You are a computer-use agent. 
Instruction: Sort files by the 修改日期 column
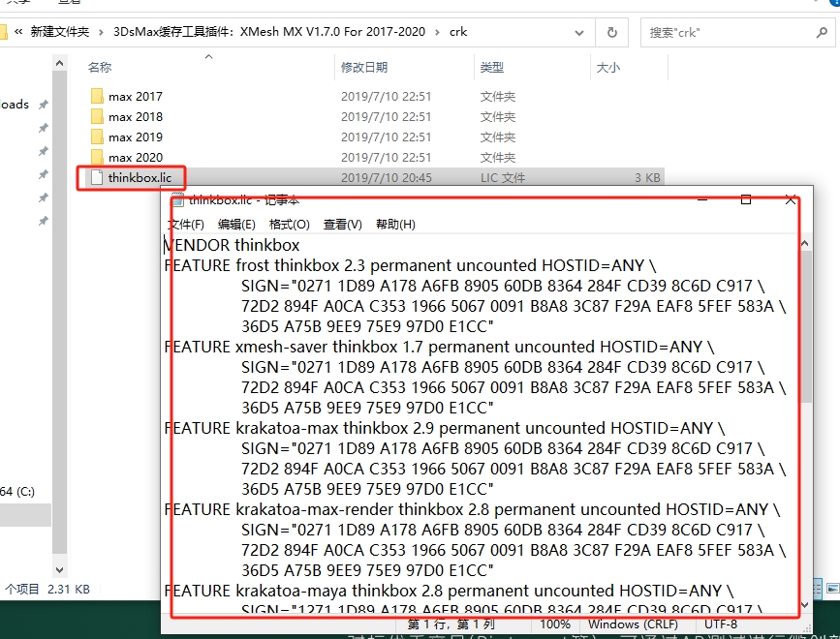[x=364, y=68]
